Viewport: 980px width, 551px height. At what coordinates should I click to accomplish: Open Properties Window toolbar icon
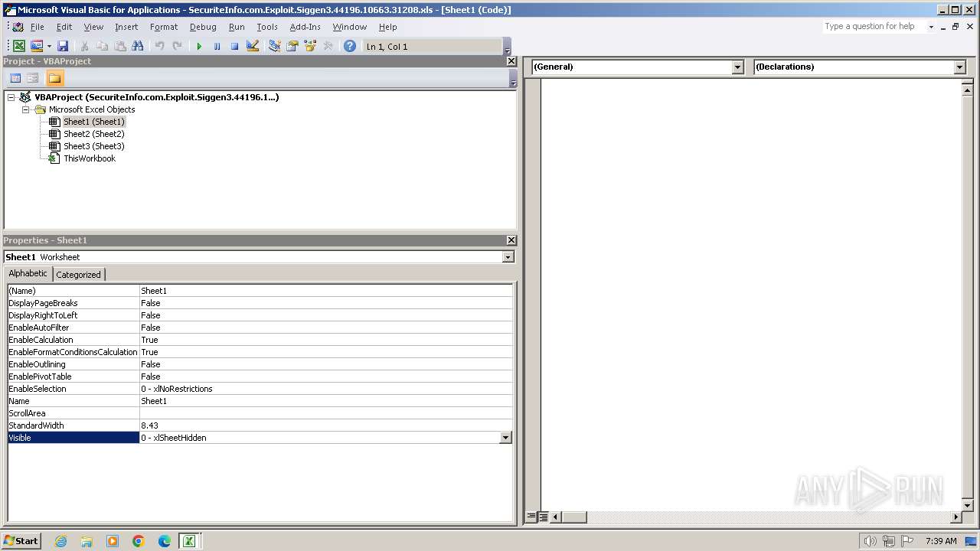292,47
